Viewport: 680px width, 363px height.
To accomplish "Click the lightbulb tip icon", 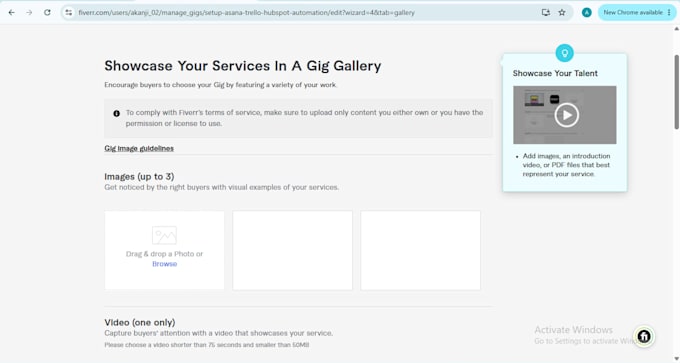I will point(565,53).
